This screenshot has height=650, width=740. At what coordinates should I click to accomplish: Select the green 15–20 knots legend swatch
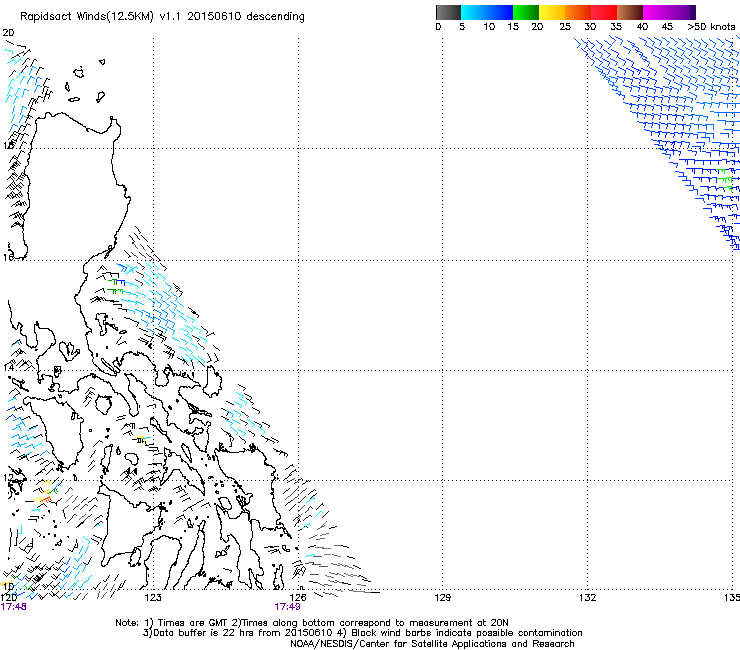pyautogui.click(x=526, y=12)
